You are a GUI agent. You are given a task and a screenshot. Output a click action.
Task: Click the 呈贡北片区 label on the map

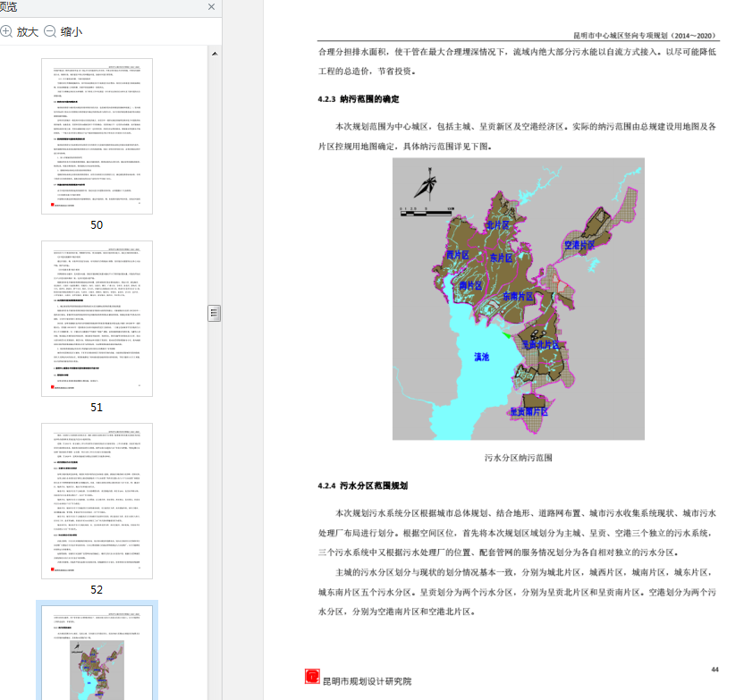540,345
